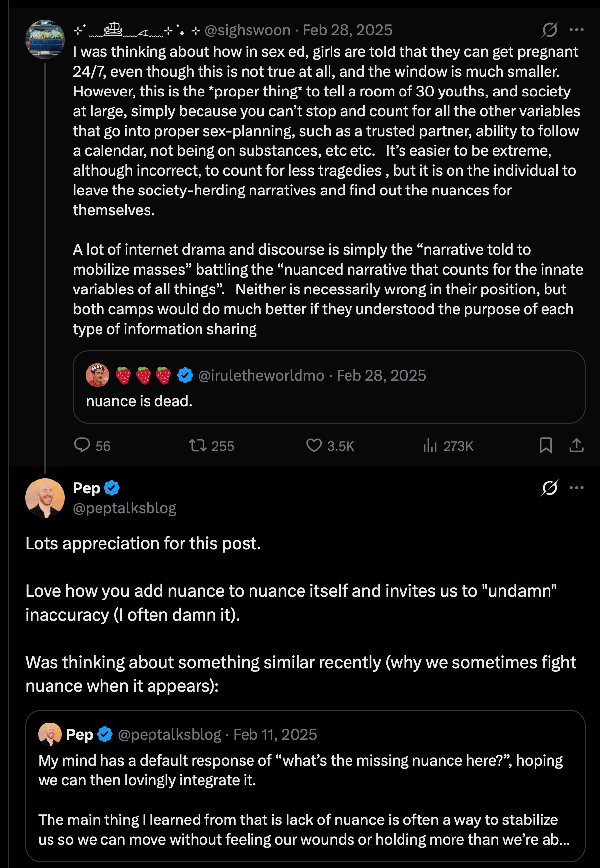Visit the @sighswoon handle link

(248, 30)
